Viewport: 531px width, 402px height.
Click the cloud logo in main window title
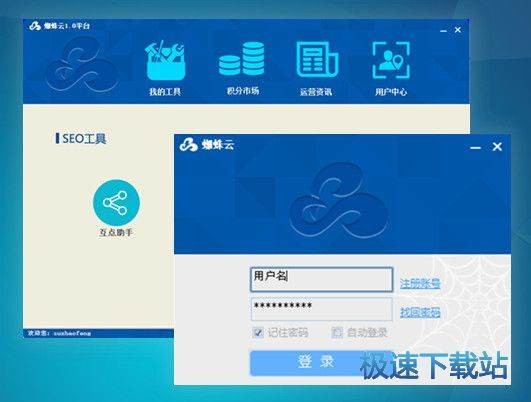pyautogui.click(x=35, y=26)
